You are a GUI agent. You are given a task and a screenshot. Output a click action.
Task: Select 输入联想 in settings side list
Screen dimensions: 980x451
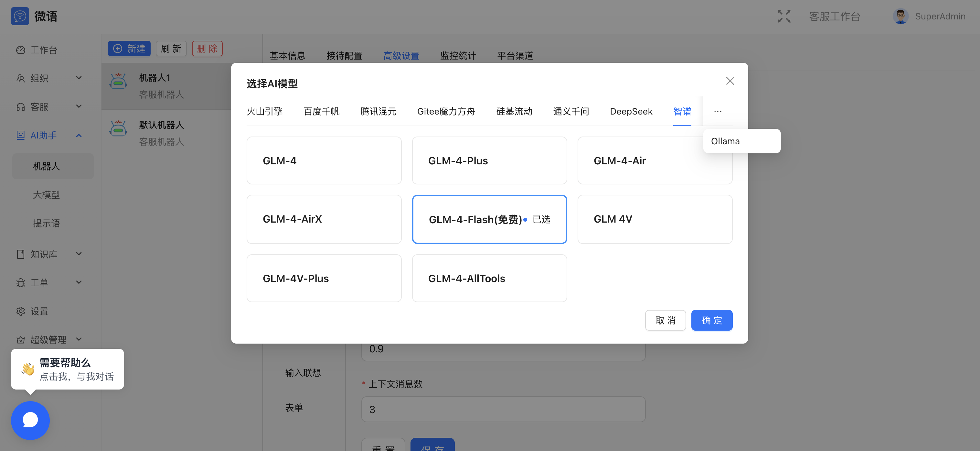[x=303, y=372]
